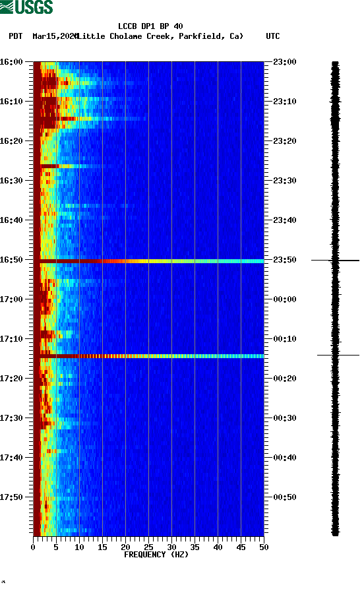
Task: Click the '40' frequency axis tick label
Action: (x=218, y=547)
